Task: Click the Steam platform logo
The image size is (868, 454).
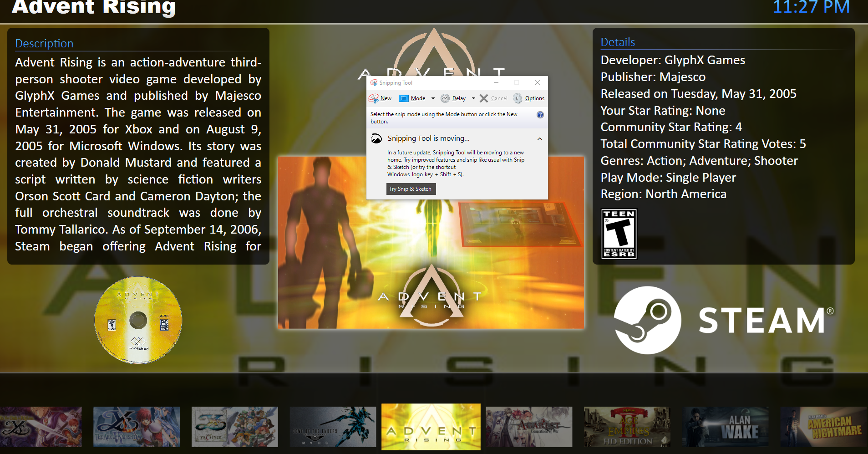Action: click(724, 320)
